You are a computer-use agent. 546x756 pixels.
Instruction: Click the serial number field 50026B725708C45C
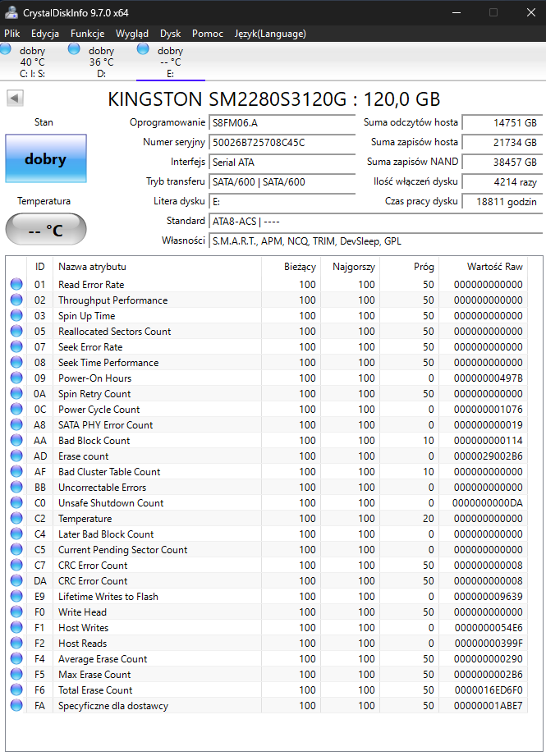coord(282,143)
